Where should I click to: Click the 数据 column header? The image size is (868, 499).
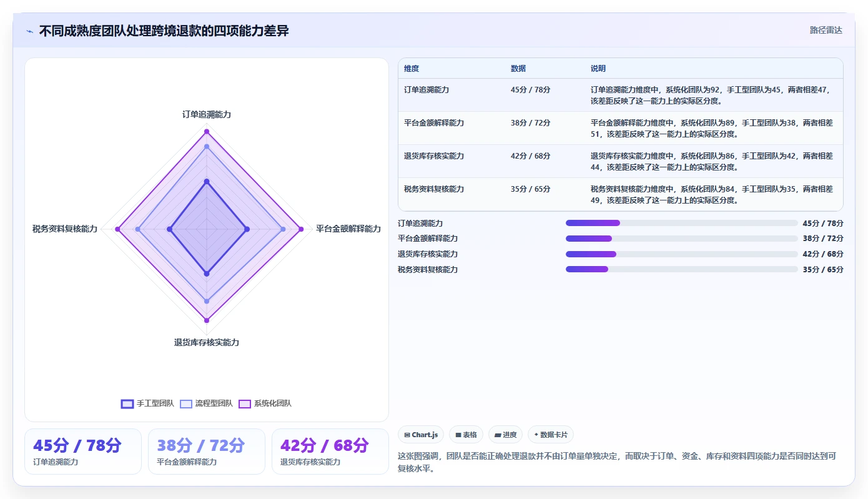click(518, 69)
